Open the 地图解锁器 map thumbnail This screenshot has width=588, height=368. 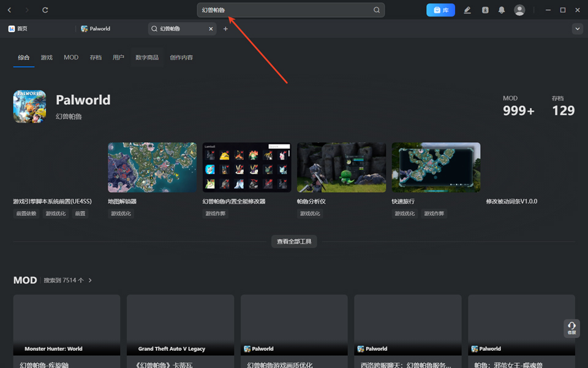153,167
